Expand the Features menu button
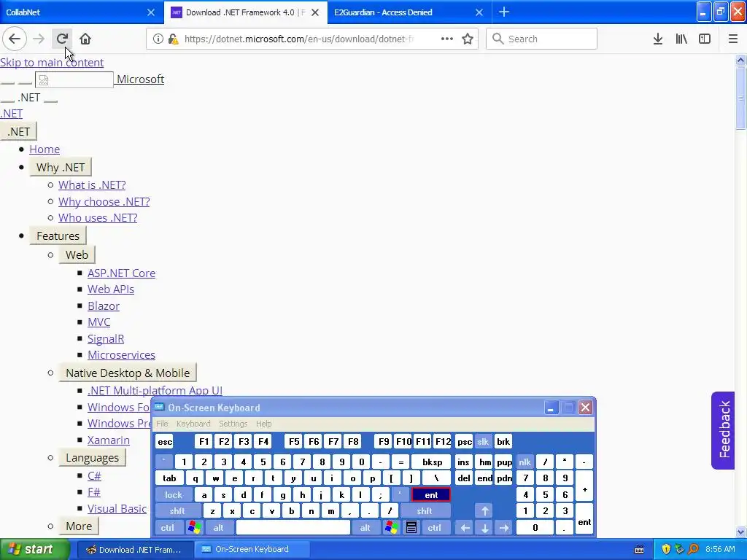The height and width of the screenshot is (560, 747). click(x=58, y=236)
